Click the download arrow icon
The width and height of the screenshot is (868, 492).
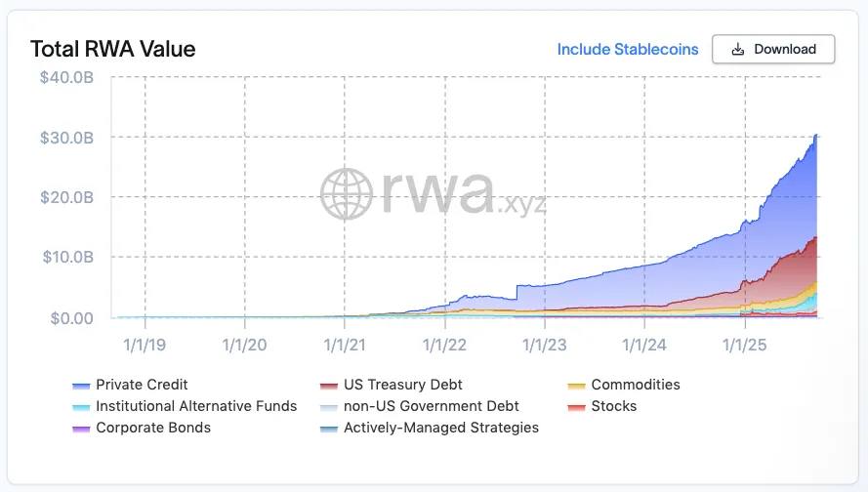738,49
